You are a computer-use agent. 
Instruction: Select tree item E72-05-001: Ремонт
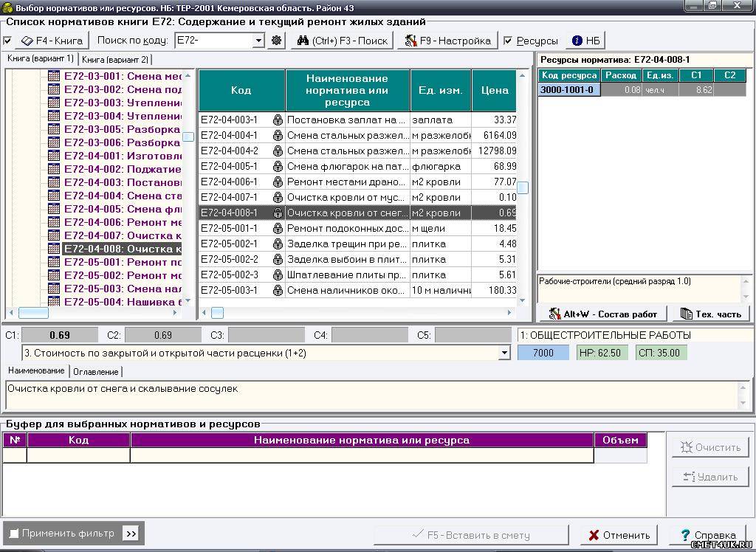(x=123, y=262)
